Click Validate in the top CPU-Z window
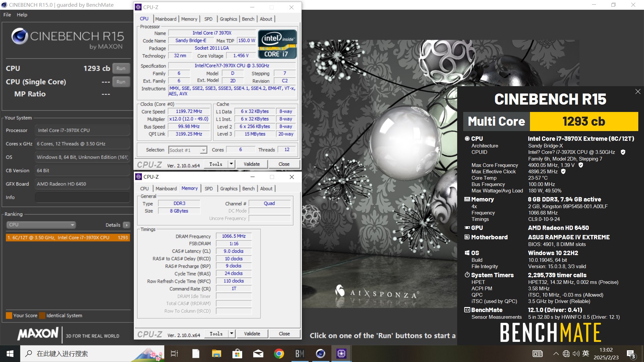The width and height of the screenshot is (644, 362). coord(252,164)
